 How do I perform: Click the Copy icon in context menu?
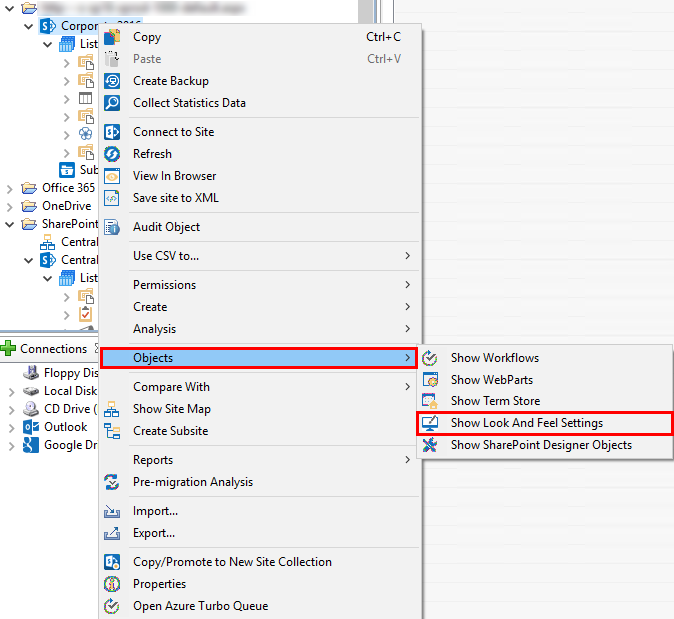112,37
